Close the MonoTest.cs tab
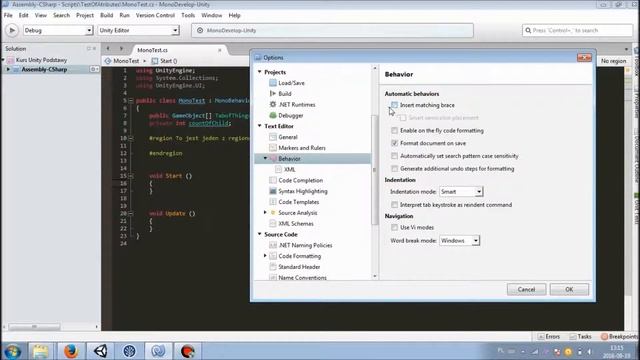The height and width of the screenshot is (360, 640). (220, 50)
